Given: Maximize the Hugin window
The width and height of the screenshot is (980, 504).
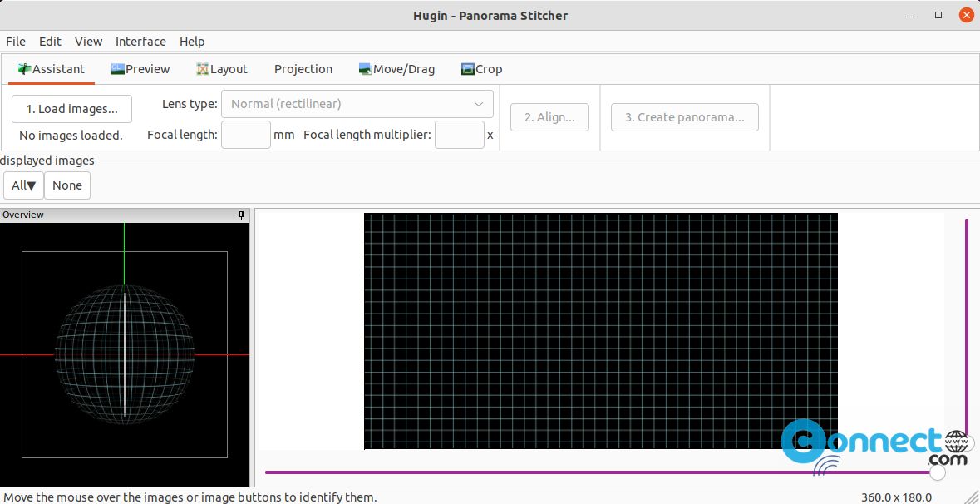Looking at the screenshot, I should pos(938,15).
